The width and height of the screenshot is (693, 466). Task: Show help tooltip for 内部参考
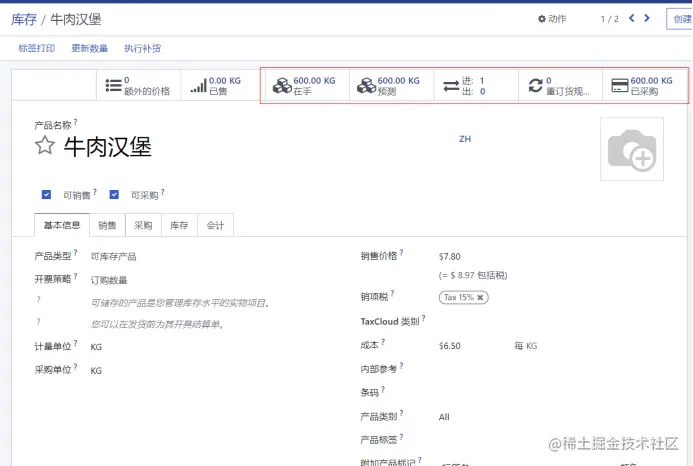401,365
